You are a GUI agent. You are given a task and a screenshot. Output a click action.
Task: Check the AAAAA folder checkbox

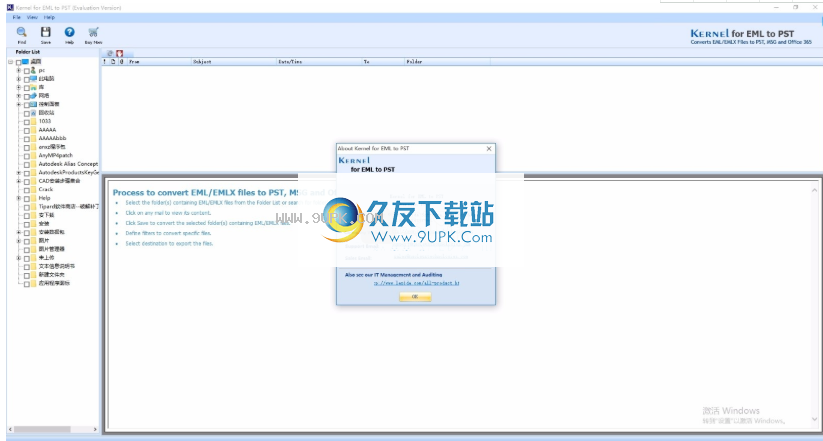point(27,130)
